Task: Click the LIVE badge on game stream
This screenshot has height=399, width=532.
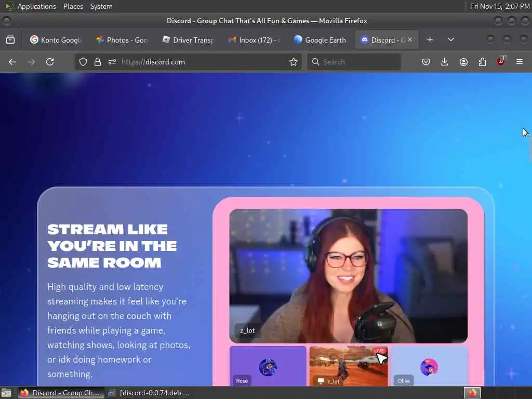Action: pos(379,351)
